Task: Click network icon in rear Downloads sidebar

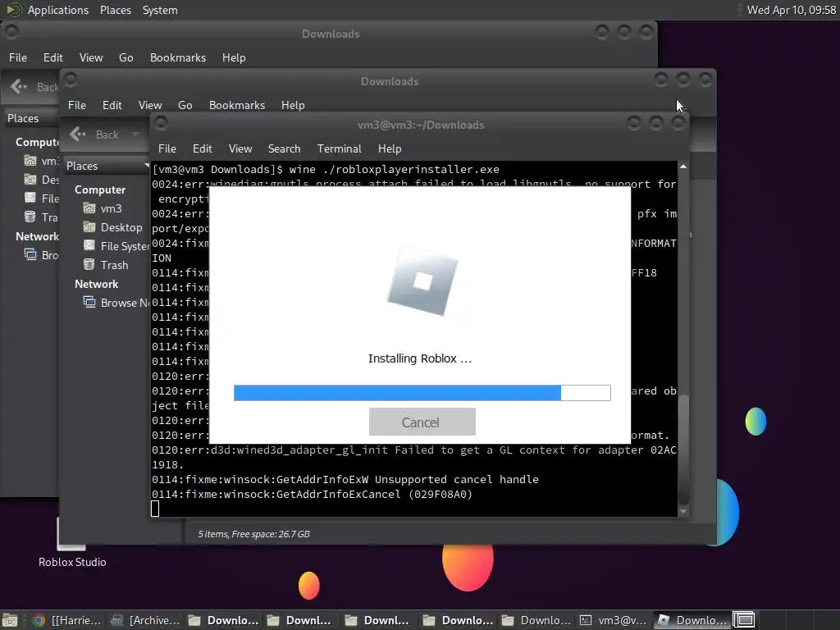Action: point(30,254)
